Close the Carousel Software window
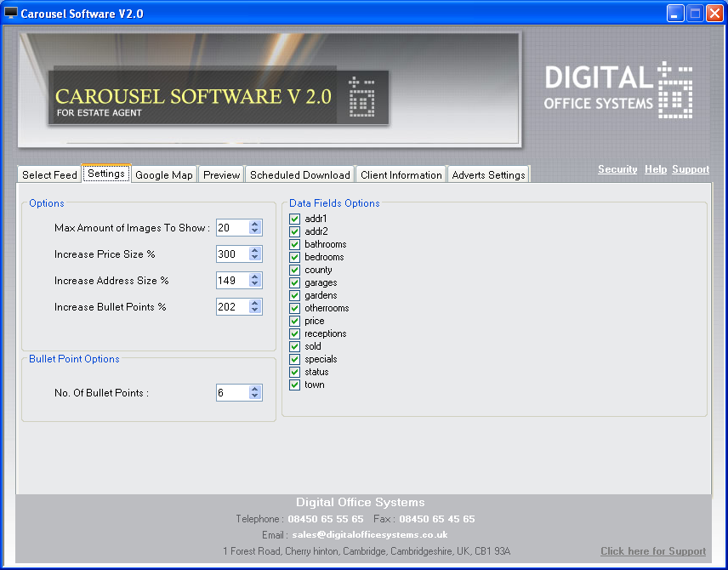Viewport: 728px width, 570px height. coord(714,14)
